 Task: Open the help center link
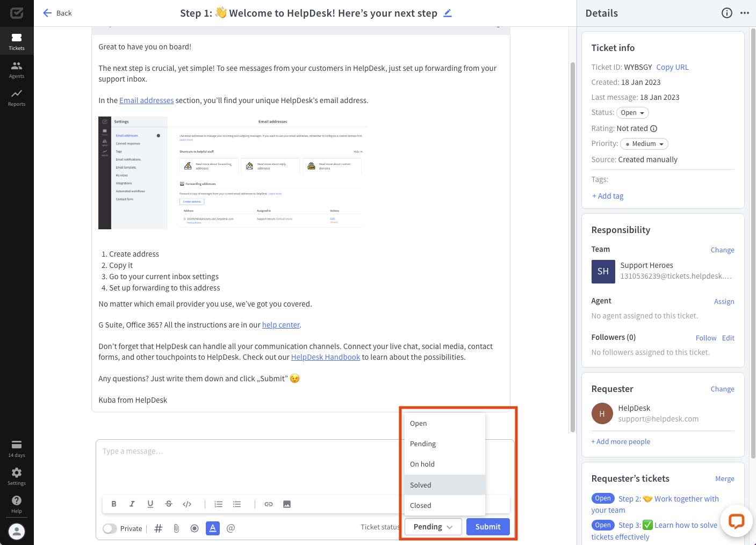[281, 325]
